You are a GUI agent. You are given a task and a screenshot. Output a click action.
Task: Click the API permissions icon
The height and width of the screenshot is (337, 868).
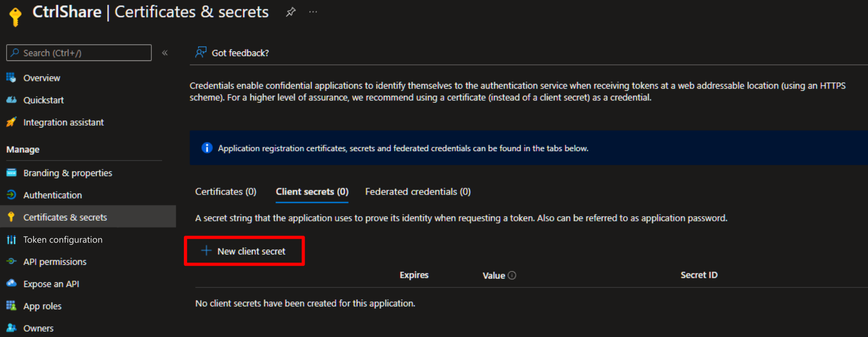click(11, 261)
